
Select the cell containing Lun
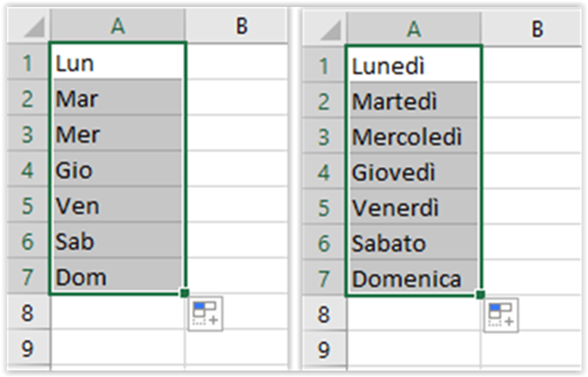point(118,61)
